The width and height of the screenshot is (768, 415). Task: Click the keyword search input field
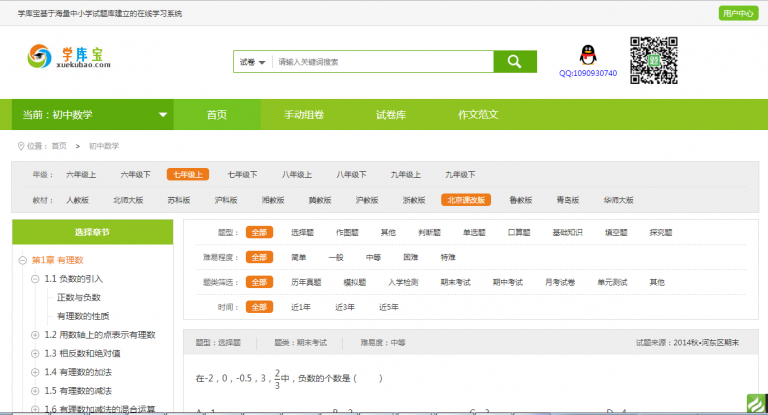click(382, 62)
